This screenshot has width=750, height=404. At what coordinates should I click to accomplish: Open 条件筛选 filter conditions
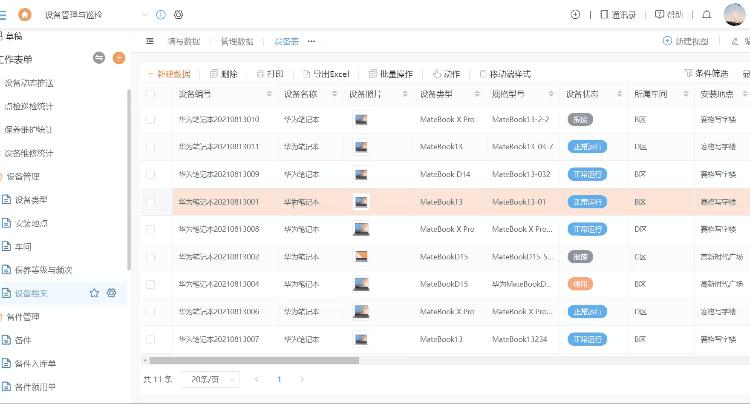706,73
